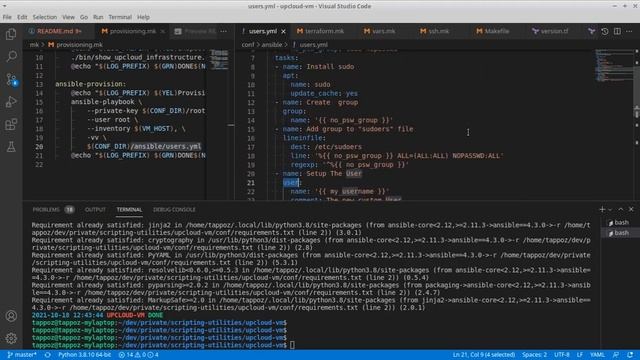Open the notifications bell
This screenshot has width=640, height=360.
click(630, 355)
